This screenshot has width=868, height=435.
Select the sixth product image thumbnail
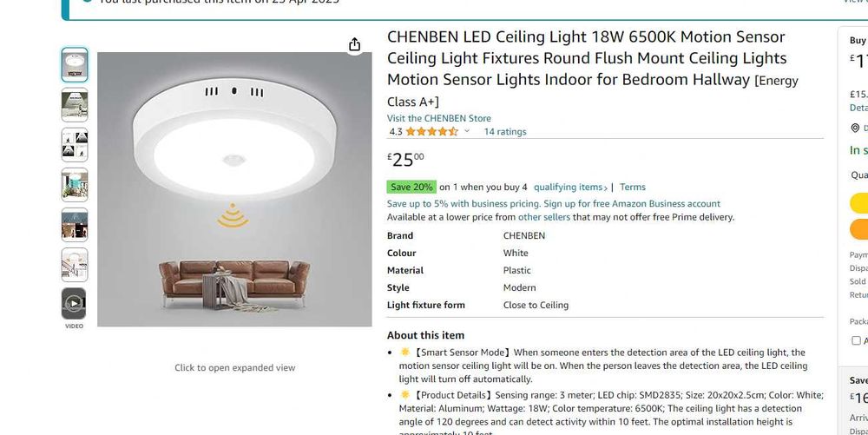tap(74, 264)
